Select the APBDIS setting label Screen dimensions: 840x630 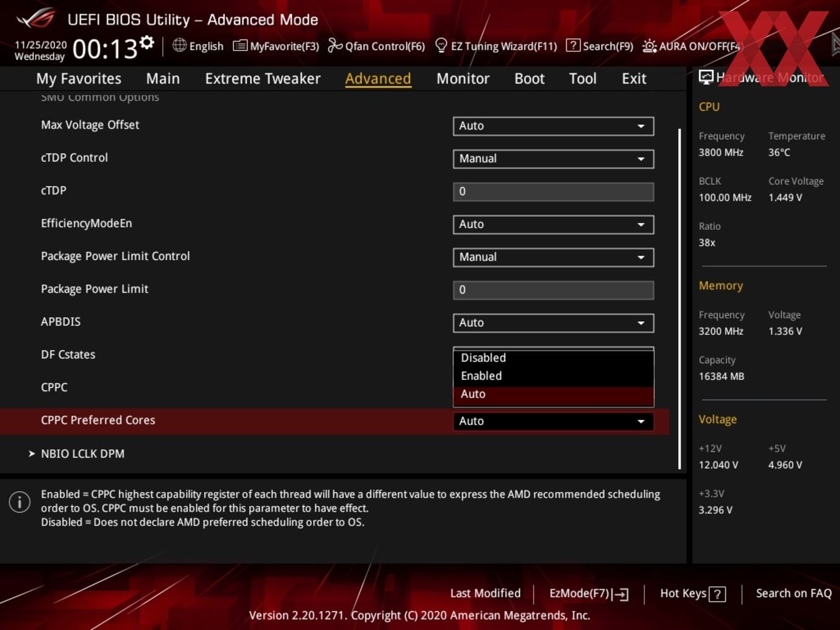click(x=61, y=322)
